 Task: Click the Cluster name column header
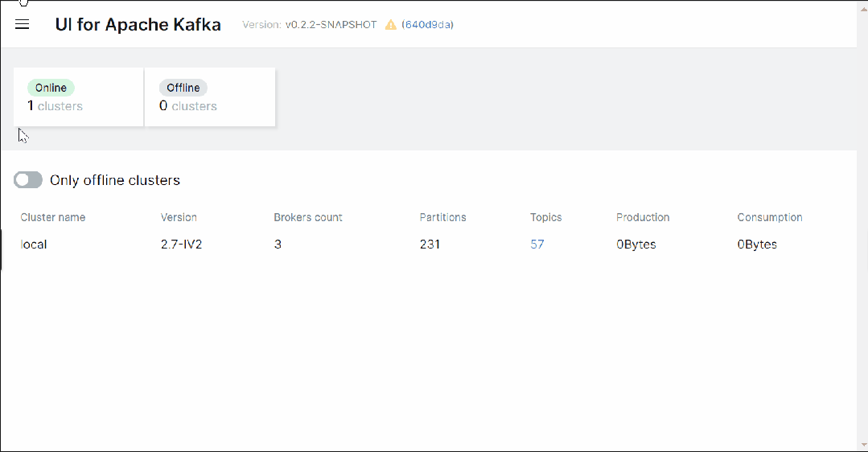point(53,217)
